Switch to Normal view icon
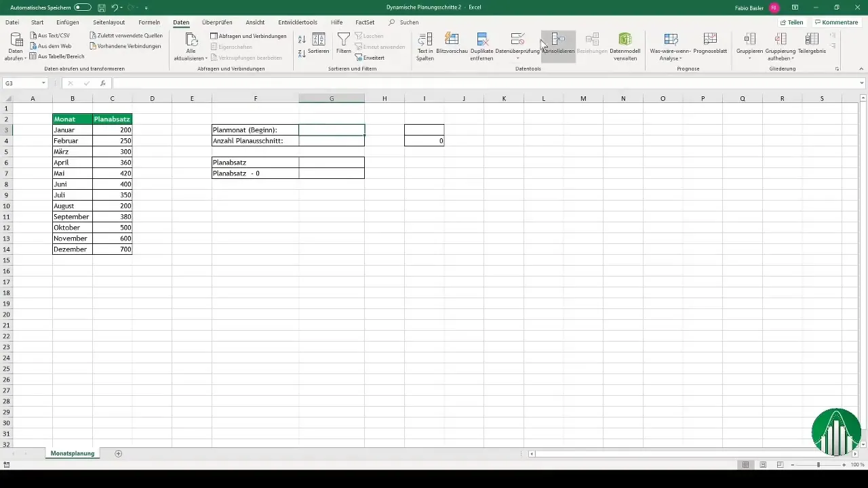Image resolution: width=868 pixels, height=488 pixels. point(745,465)
